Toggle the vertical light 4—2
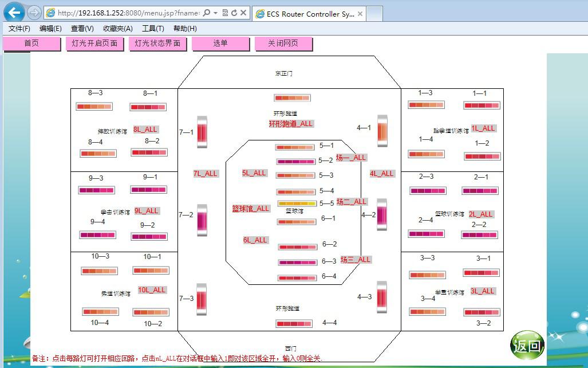Image resolution: width=588 pixels, height=368 pixels. 382,215
